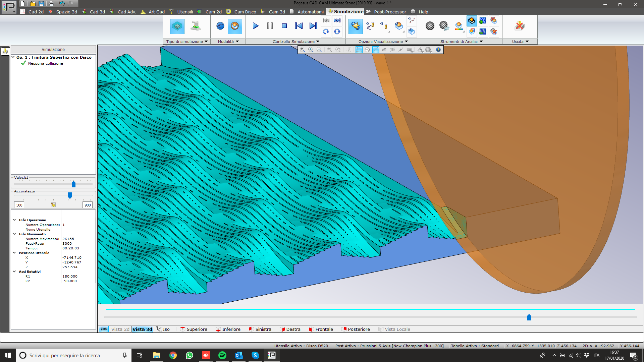
Task: Click the single-arrow loop icon
Action: pos(326,32)
